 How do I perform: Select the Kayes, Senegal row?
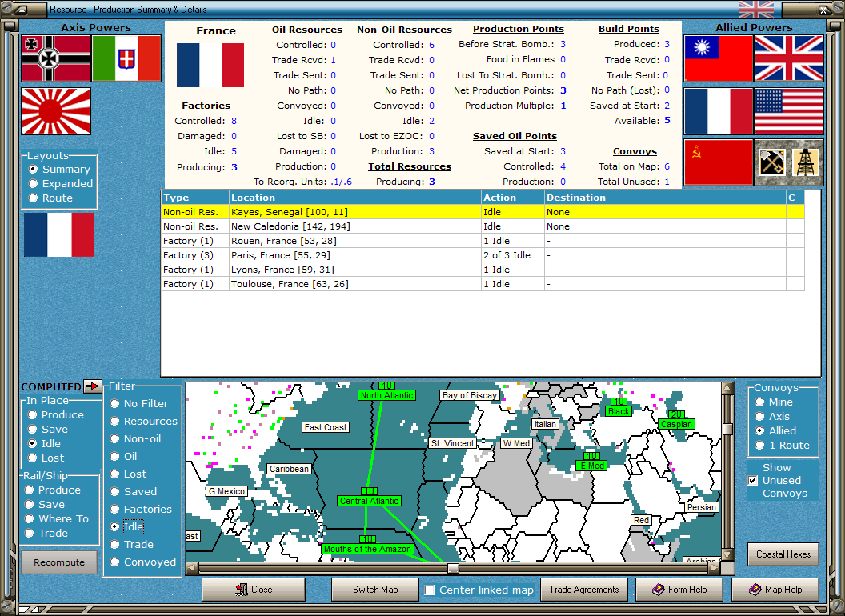[483, 212]
